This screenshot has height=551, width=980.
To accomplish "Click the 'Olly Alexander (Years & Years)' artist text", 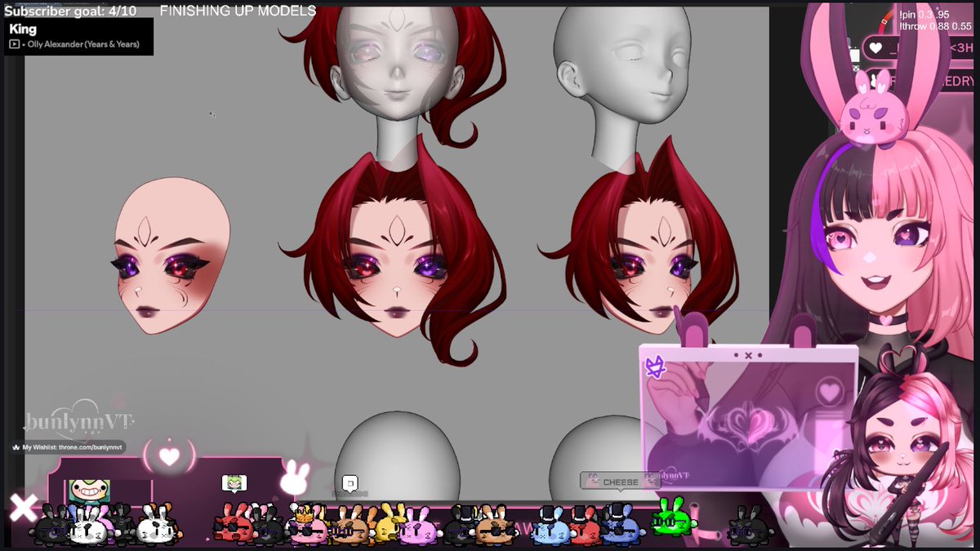I will (82, 43).
